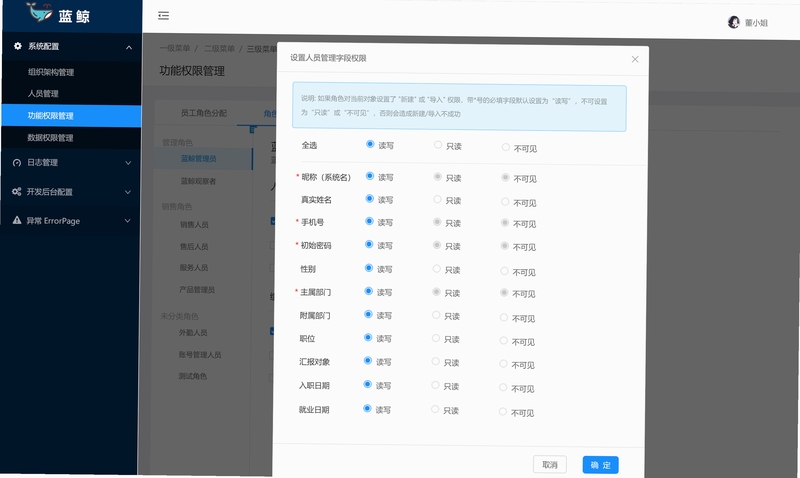Select 测试角色 role
Image resolution: width=800 pixels, height=478 pixels.
click(192, 376)
